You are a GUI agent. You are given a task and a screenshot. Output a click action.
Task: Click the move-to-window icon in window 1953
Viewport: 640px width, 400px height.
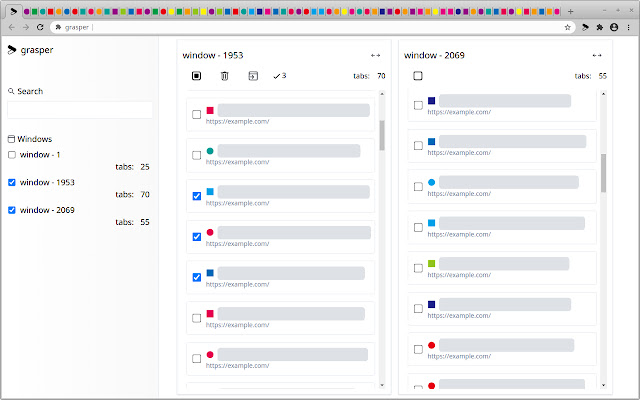253,76
